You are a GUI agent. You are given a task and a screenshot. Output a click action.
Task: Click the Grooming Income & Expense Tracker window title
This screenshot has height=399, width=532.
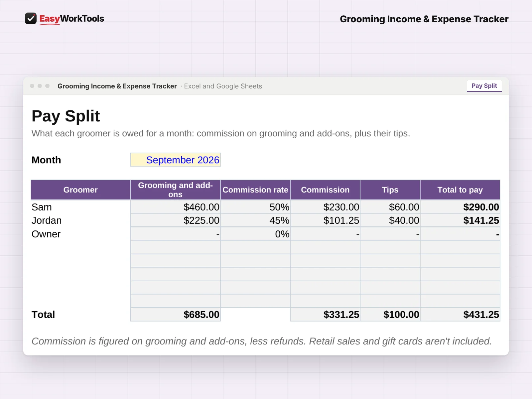tap(117, 86)
